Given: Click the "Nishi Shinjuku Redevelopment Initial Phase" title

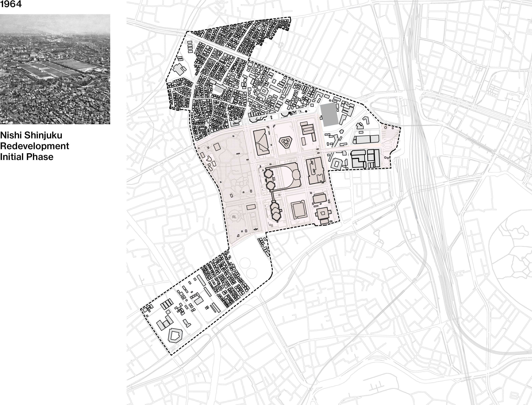Looking at the screenshot, I should coord(34,146).
